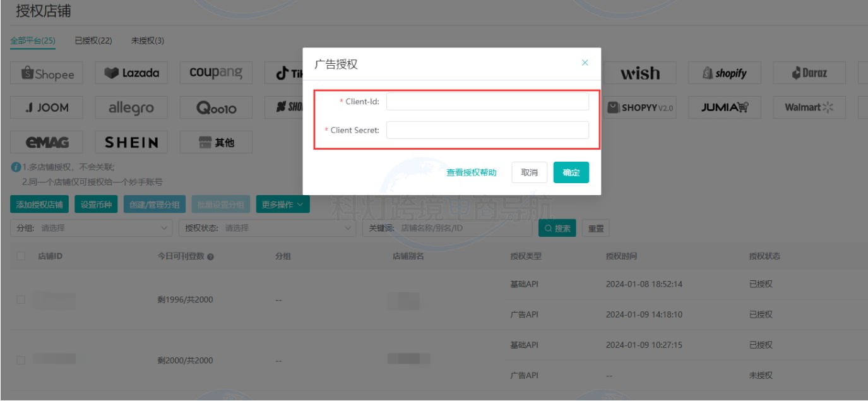This screenshot has width=868, height=401.
Task: Open the 分组 dropdown filter
Action: [x=92, y=228]
